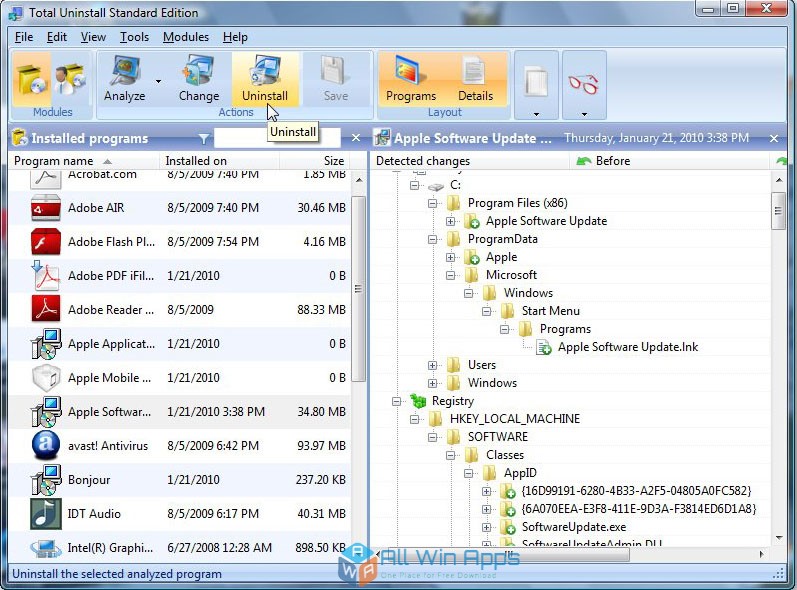797x590 pixels.
Task: Expand the Apple folder under ProgramData
Action: [x=450, y=257]
